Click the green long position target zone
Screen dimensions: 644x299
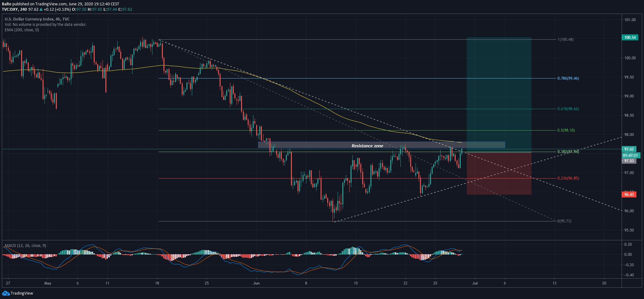click(499, 95)
